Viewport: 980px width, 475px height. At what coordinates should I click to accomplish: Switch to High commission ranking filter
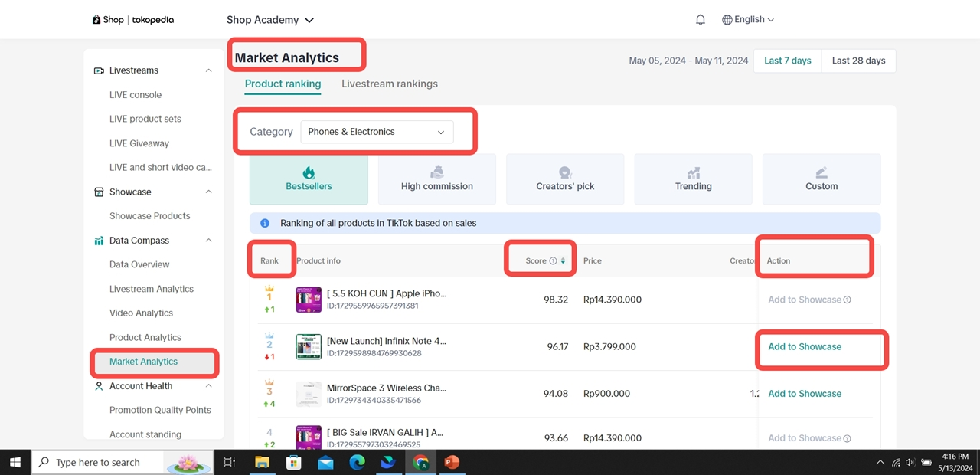pos(436,179)
